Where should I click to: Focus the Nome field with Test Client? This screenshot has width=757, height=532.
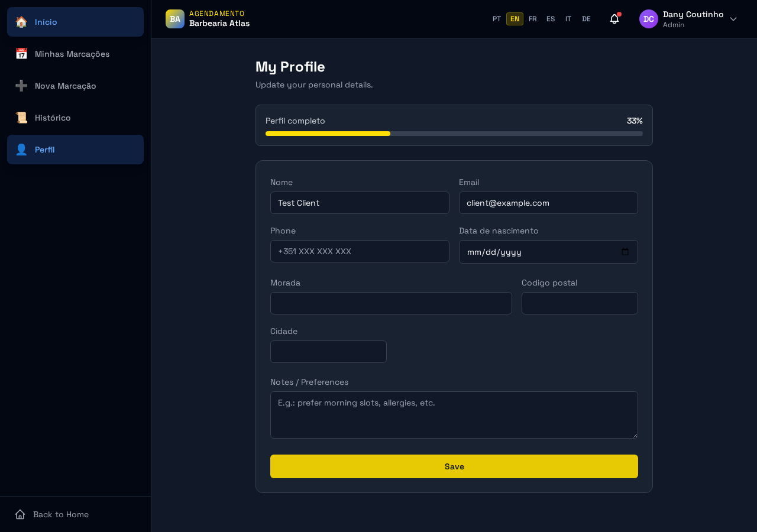360,203
